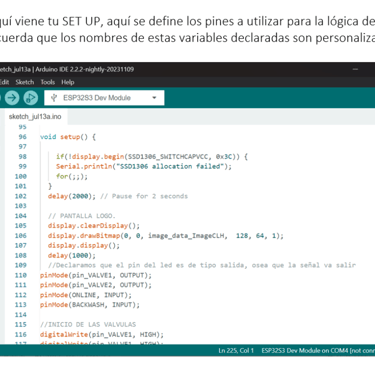Click line number 110 in gutter
This screenshot has width=375, height=366.
[x=21, y=275]
